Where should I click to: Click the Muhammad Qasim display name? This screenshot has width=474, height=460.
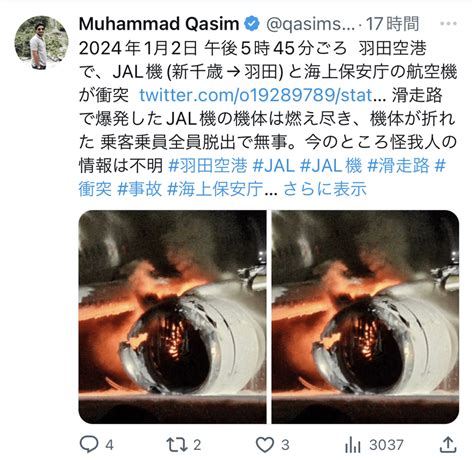point(159,24)
